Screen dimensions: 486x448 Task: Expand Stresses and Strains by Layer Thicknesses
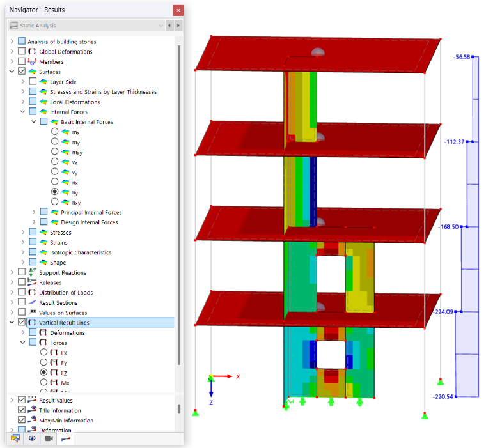[23, 91]
